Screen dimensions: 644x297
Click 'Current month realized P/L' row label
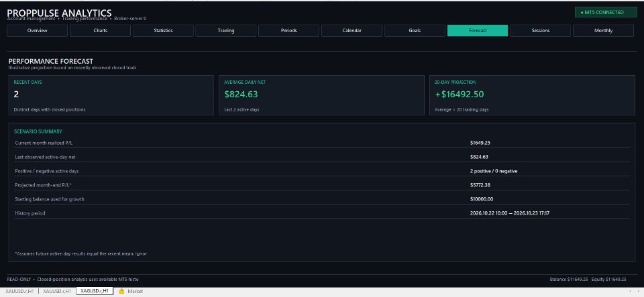pyautogui.click(x=44, y=143)
